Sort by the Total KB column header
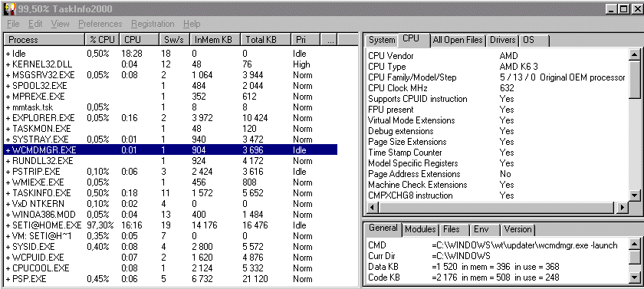644x289 pixels. 265,40
